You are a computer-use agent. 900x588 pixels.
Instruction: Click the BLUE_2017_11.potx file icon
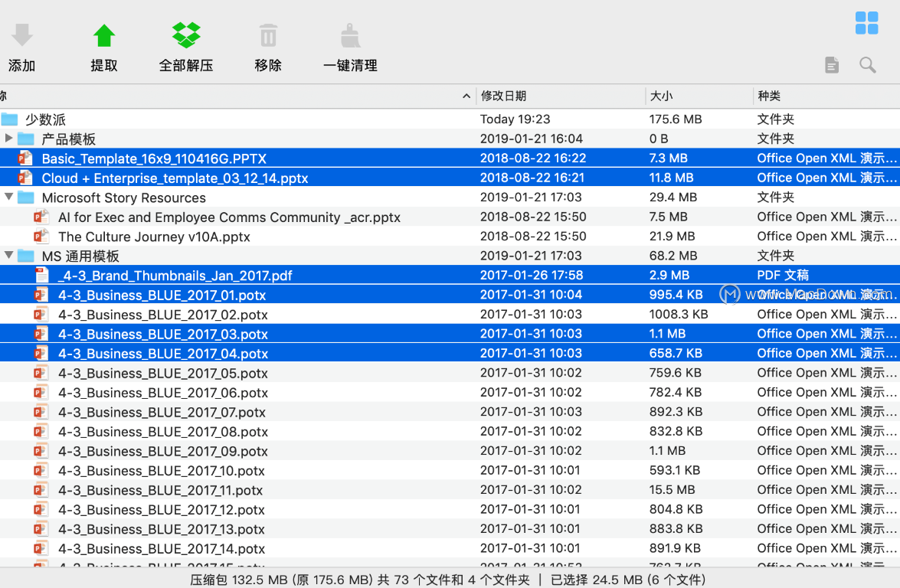41,490
